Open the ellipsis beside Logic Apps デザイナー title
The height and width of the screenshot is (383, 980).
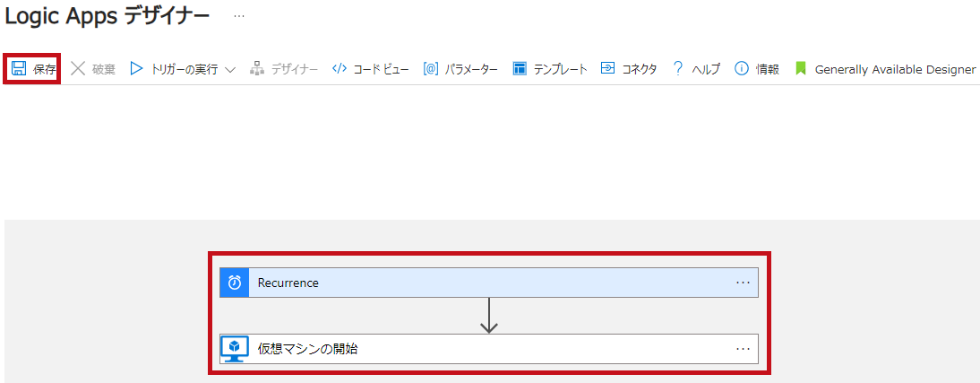pyautogui.click(x=239, y=16)
